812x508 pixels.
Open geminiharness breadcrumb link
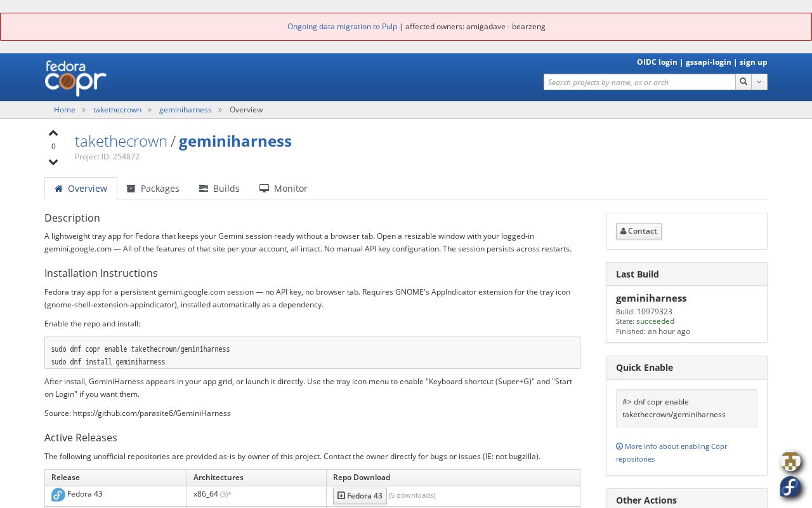(x=185, y=110)
